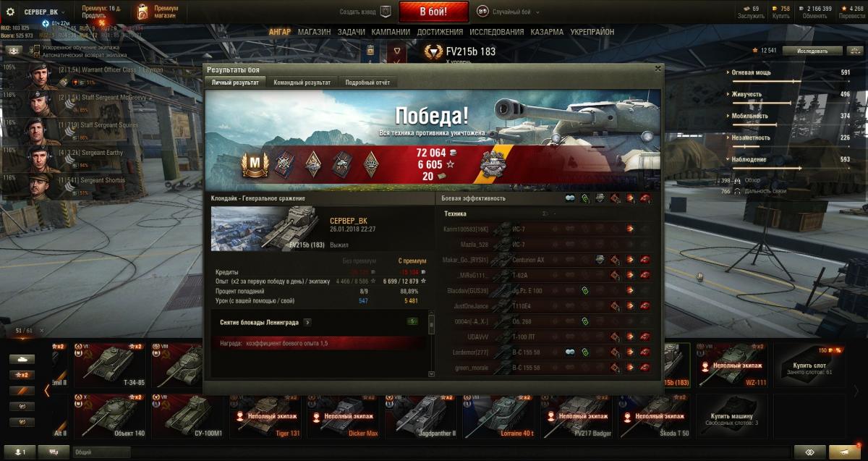This screenshot has width=868, height=461.
Task: Open the Премиум магазин shop icon
Action: point(143,12)
